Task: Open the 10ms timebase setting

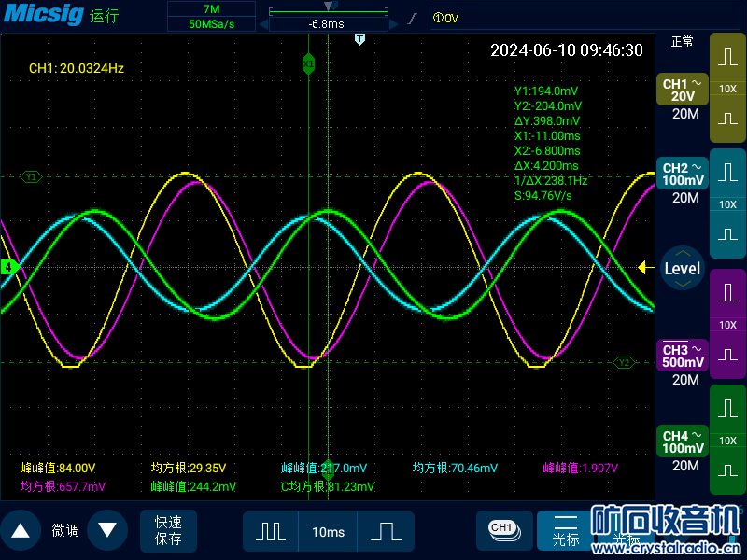Action: point(328,531)
